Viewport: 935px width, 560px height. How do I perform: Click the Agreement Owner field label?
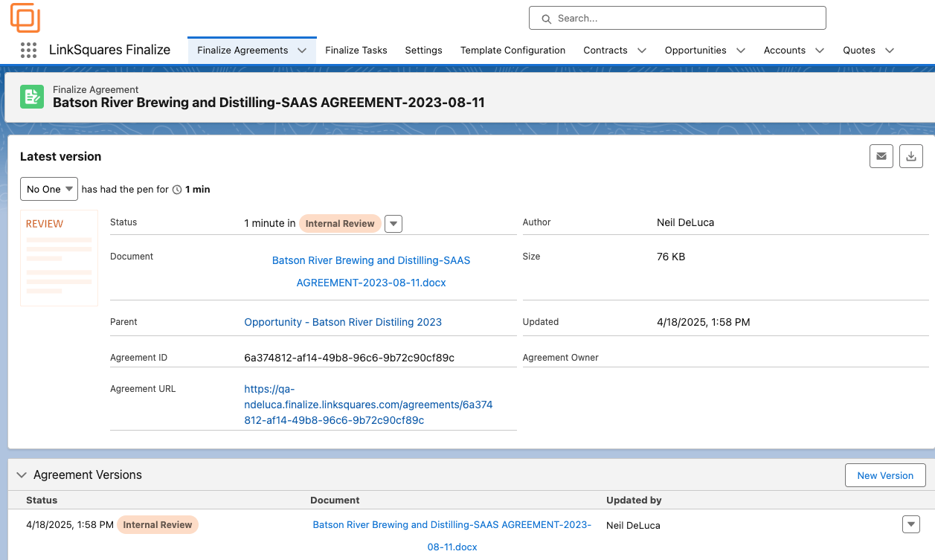pyautogui.click(x=560, y=358)
